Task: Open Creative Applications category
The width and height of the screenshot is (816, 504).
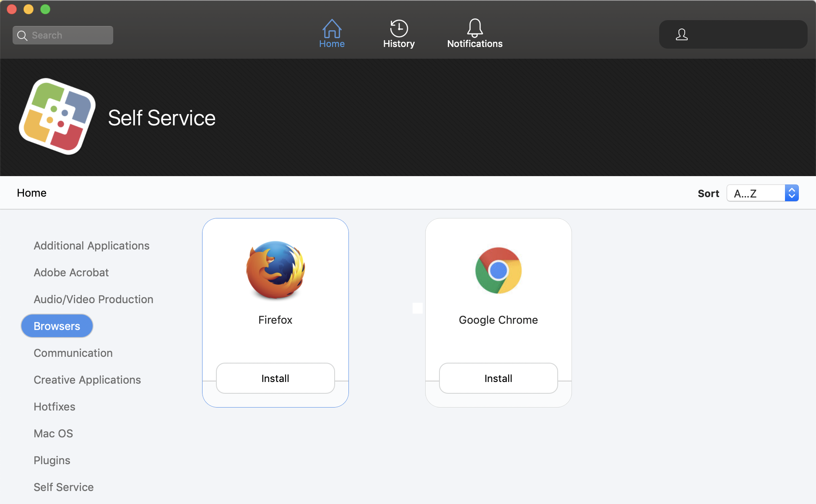Action: click(x=87, y=380)
